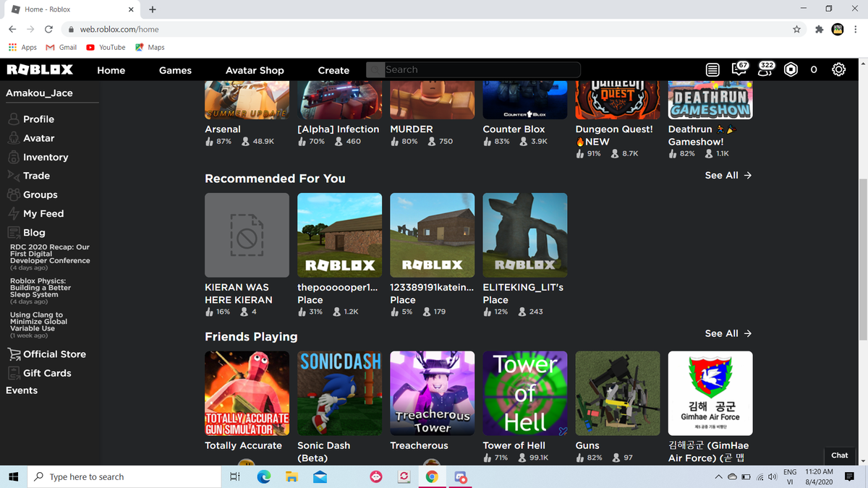Open Create in navigation bar
This screenshot has width=868, height=488.
coord(333,70)
